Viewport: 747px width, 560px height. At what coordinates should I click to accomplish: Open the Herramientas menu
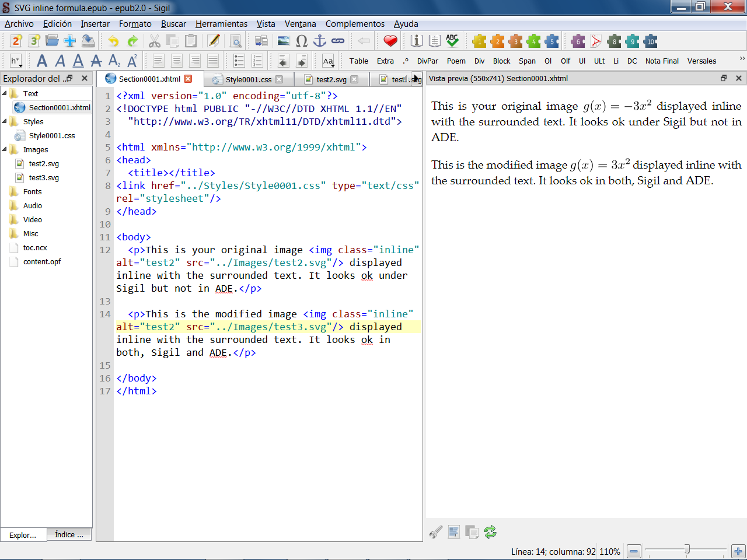221,24
